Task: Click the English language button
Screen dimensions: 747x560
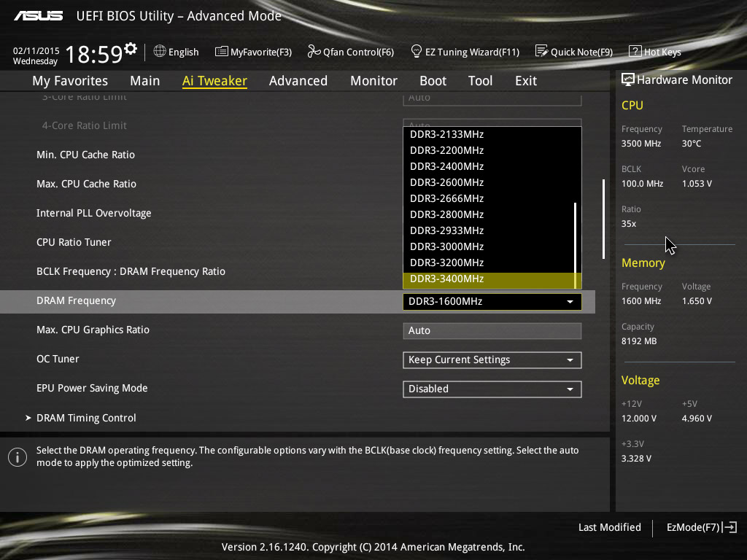Action: (177, 52)
